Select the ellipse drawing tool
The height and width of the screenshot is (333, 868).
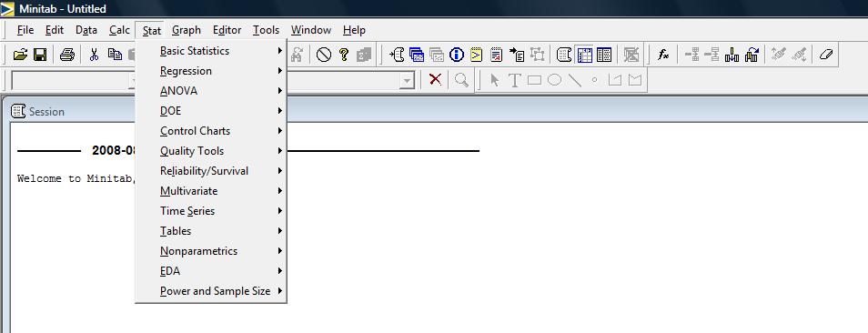pos(554,80)
